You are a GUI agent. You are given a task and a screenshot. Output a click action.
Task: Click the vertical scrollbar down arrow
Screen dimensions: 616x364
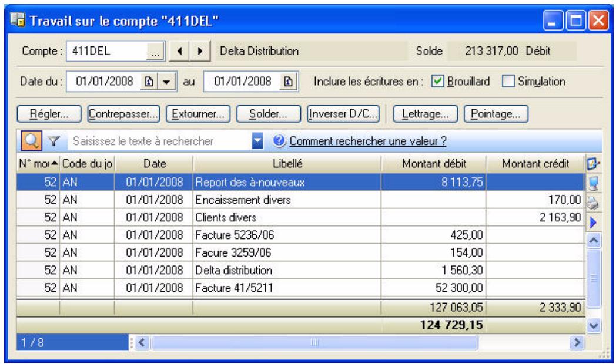click(594, 325)
